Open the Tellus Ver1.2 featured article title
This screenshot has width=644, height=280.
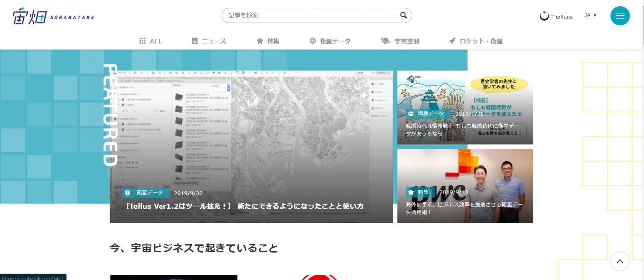tap(243, 206)
